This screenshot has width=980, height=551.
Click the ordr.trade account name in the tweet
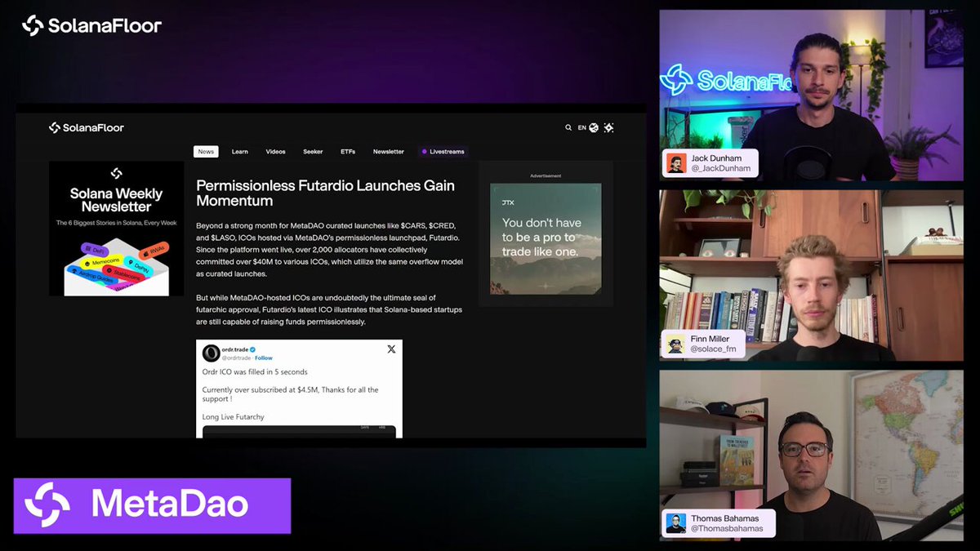[x=234, y=349]
